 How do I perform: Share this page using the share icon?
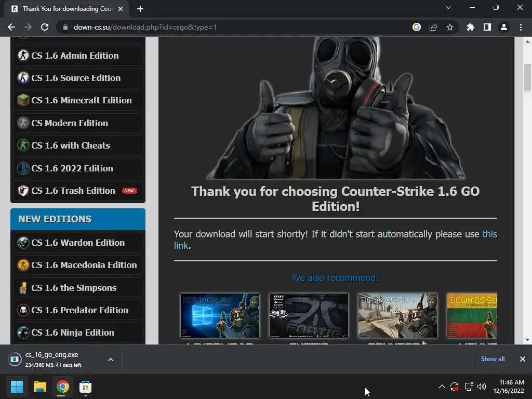pos(433,27)
